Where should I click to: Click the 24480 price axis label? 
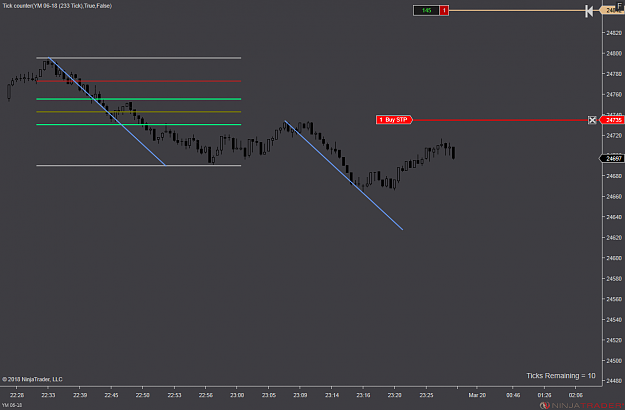pyautogui.click(x=614, y=381)
